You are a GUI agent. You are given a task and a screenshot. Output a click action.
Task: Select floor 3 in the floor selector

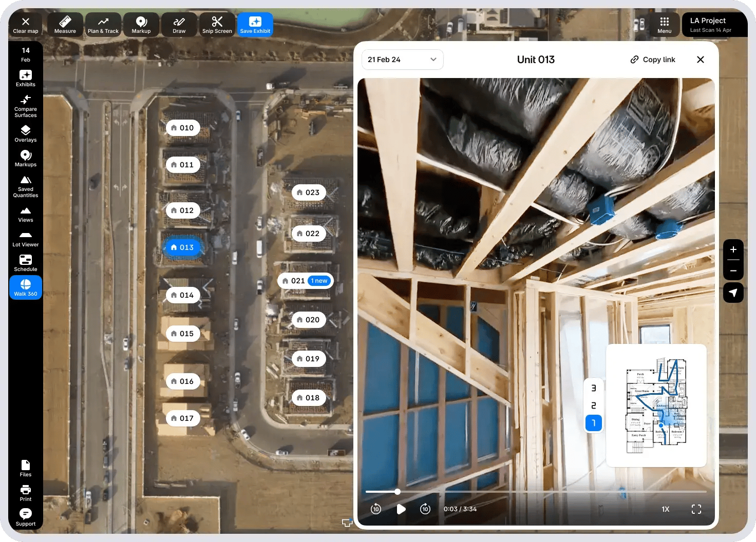coord(594,388)
